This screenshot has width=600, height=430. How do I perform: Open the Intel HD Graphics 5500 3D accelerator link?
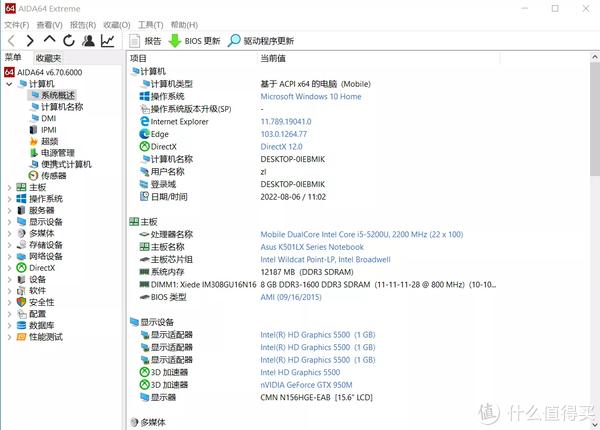[300, 372]
